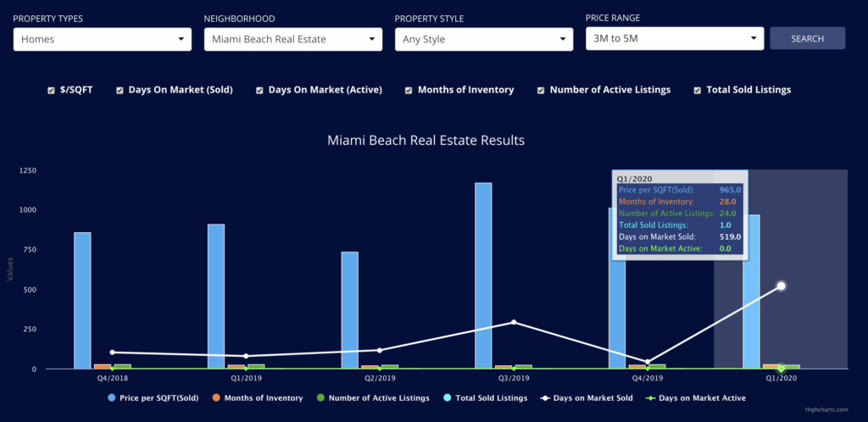This screenshot has width=868, height=422.
Task: Expand the Property Style dropdown
Action: (484, 39)
